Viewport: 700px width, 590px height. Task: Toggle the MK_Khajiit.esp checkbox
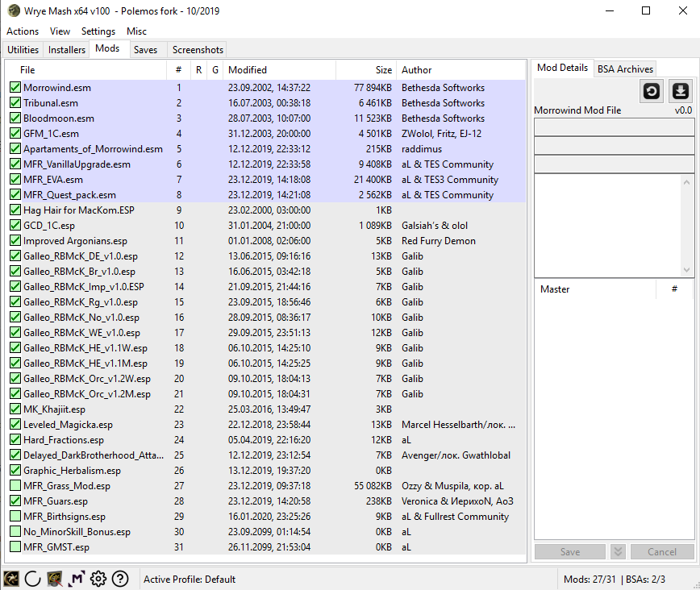pyautogui.click(x=15, y=409)
